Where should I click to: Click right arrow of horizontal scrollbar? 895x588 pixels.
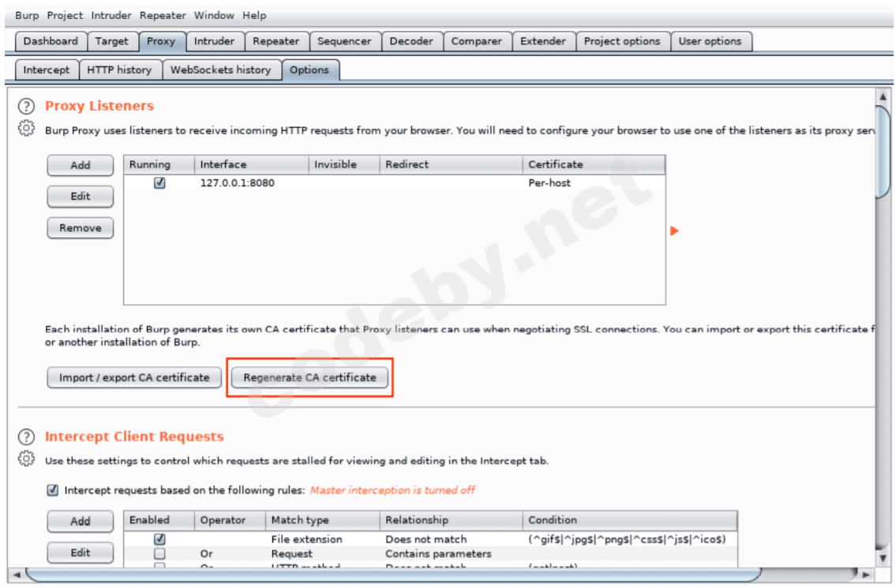click(x=867, y=575)
